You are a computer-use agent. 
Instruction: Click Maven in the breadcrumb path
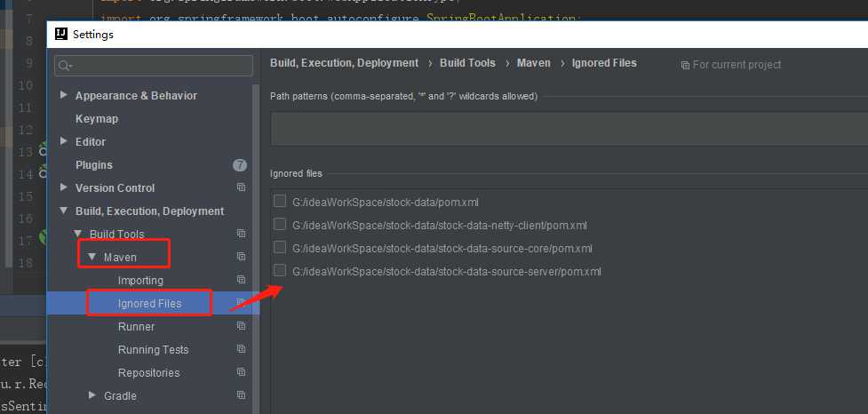pyautogui.click(x=534, y=63)
